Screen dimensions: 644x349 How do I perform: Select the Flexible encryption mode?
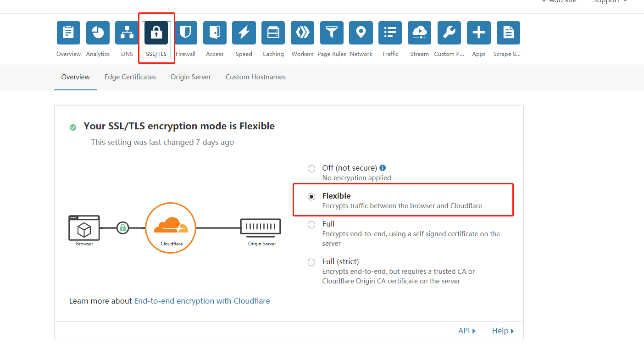(x=311, y=196)
